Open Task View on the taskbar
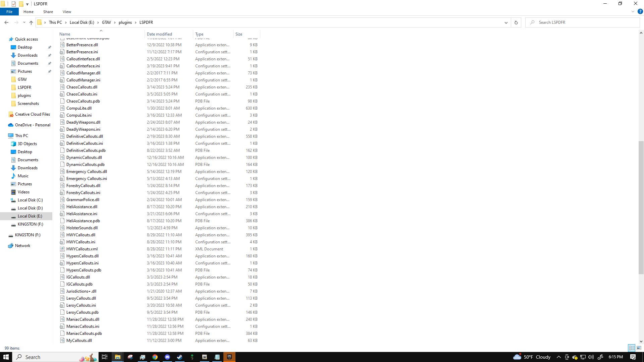Image resolution: width=644 pixels, height=362 pixels. click(x=105, y=357)
